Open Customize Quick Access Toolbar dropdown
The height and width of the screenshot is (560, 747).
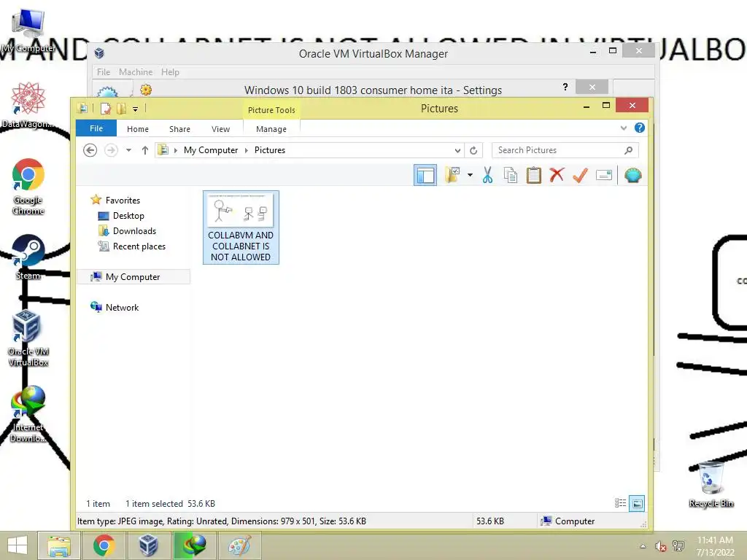click(135, 109)
